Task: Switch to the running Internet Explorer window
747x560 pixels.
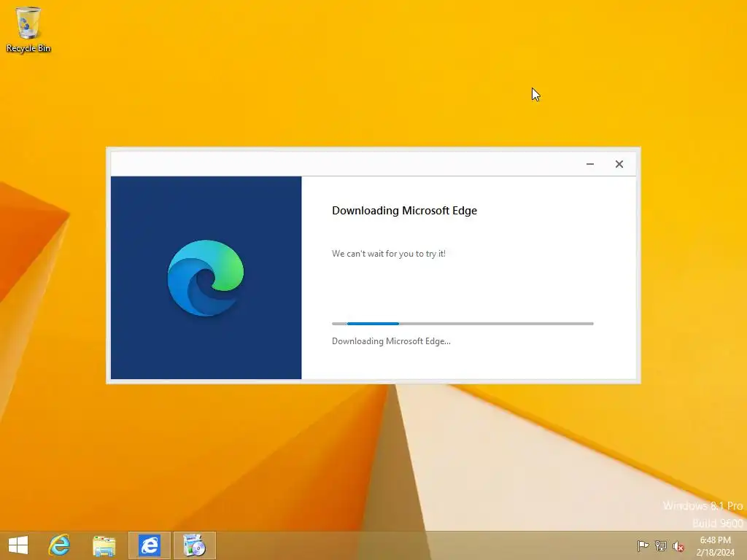Action: click(149, 545)
